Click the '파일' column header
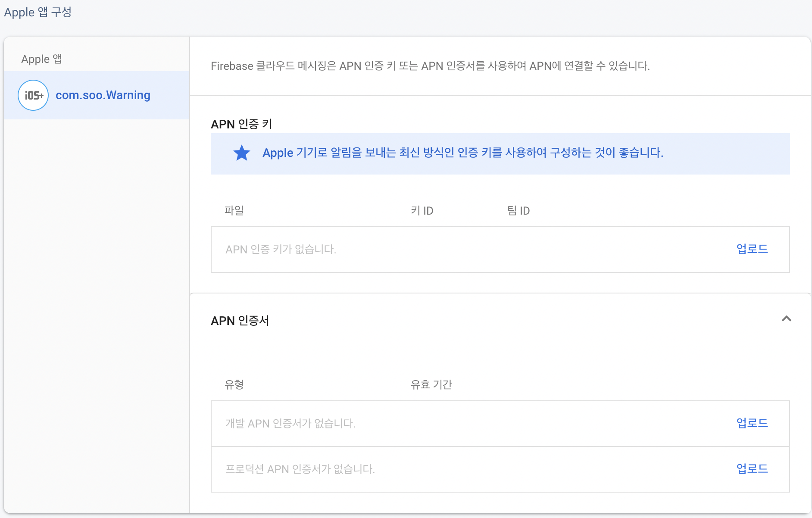Screen dimensions: 812x518 [x=234, y=211]
